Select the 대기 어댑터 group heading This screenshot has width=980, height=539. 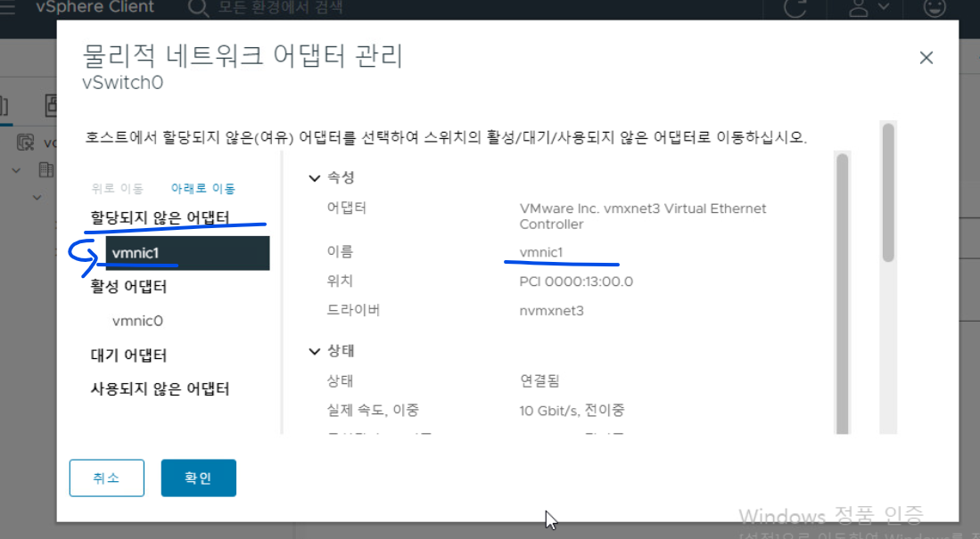pos(128,355)
